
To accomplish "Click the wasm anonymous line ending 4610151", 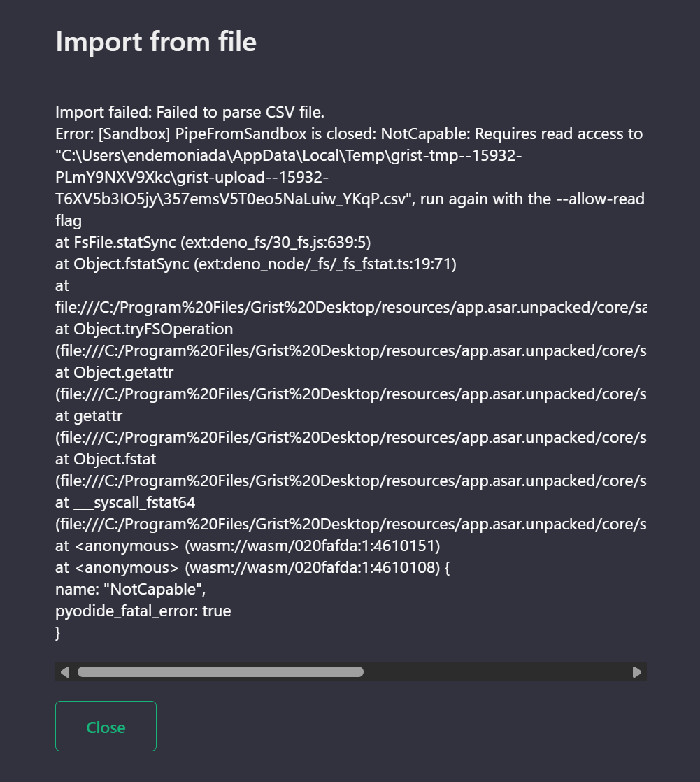I will 248,546.
